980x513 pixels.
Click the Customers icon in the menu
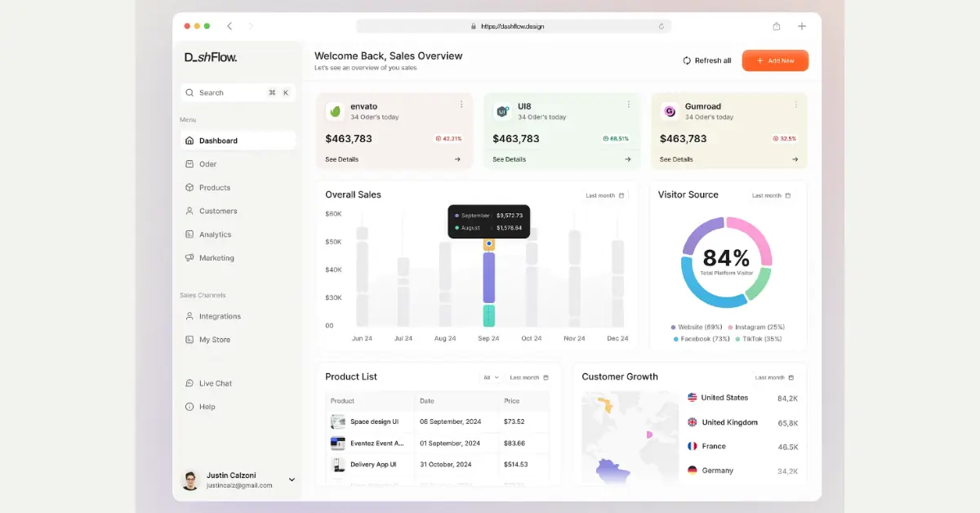pyautogui.click(x=189, y=211)
